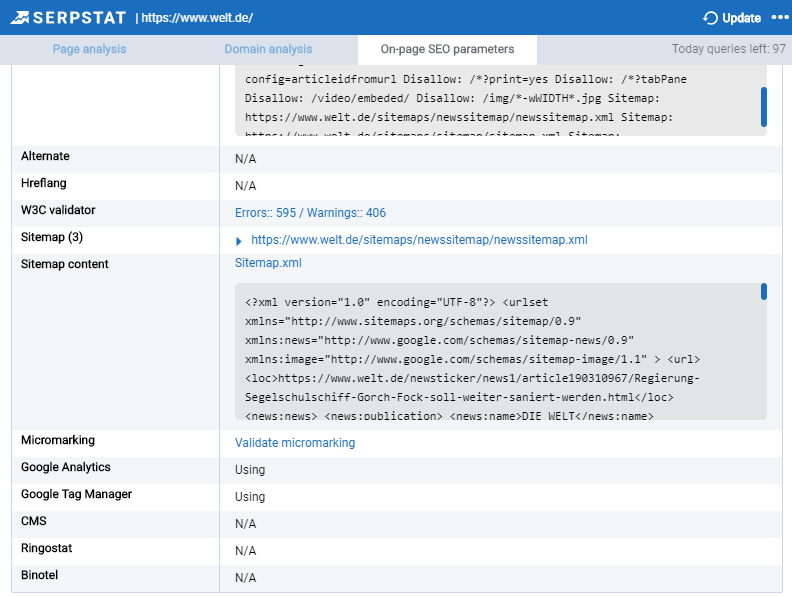Viewport: 792px width, 596px height.
Task: Select the Google Analytics row label
Action: coord(66,467)
